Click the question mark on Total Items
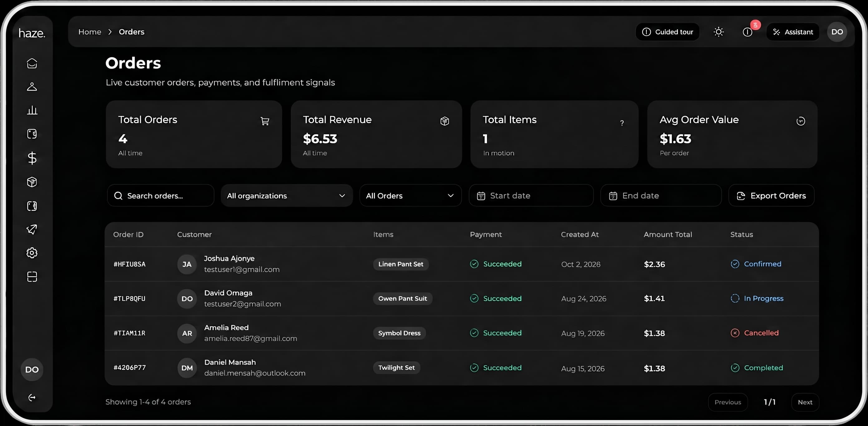This screenshot has width=868, height=426. (x=622, y=123)
